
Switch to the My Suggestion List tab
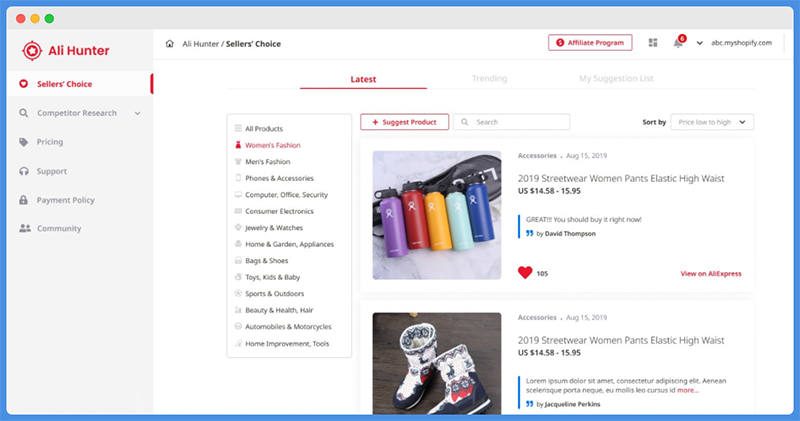[616, 79]
